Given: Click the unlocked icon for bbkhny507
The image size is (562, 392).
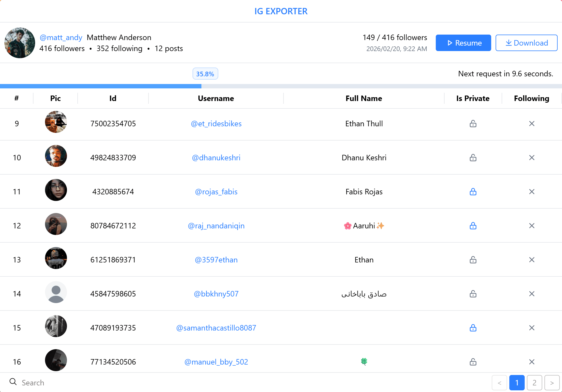Looking at the screenshot, I should pos(473,294).
